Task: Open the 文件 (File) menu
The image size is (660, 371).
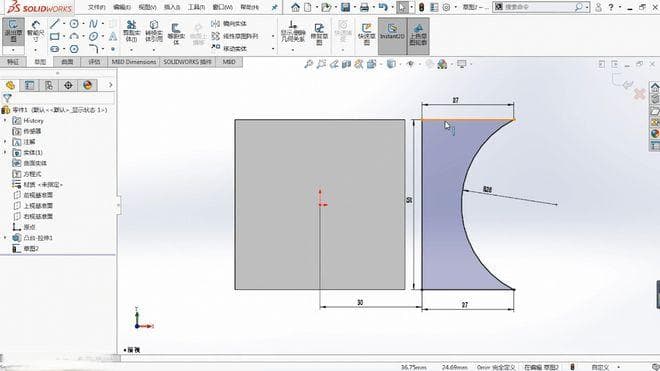Action: pos(97,7)
